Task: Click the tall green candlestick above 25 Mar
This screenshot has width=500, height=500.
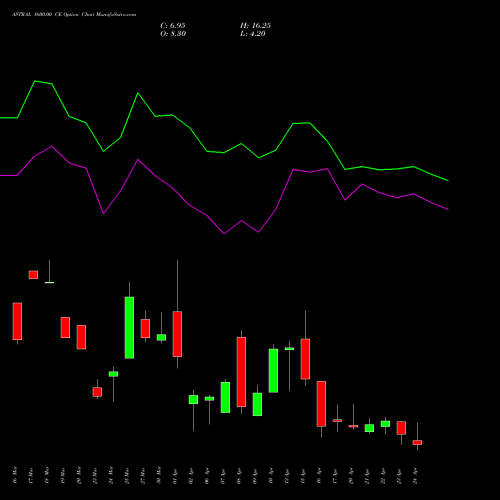Action: [x=129, y=328]
